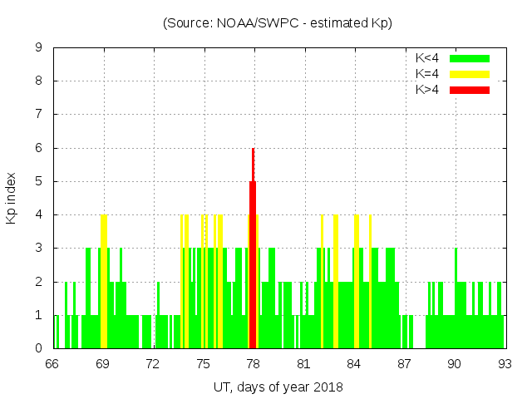The height and width of the screenshot is (399, 532).
Task: Click day 72 tick label on x-axis
Action: (x=153, y=364)
